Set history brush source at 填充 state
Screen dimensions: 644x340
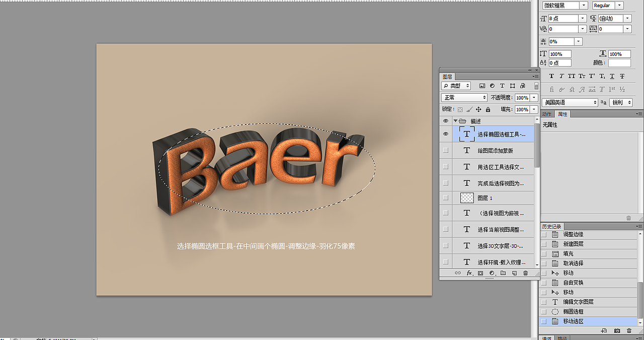click(543, 254)
